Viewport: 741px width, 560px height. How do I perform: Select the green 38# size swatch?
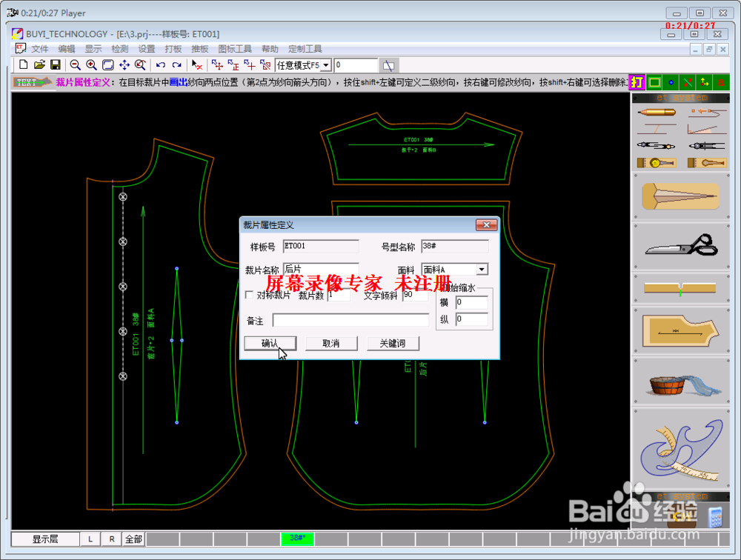pos(297,539)
